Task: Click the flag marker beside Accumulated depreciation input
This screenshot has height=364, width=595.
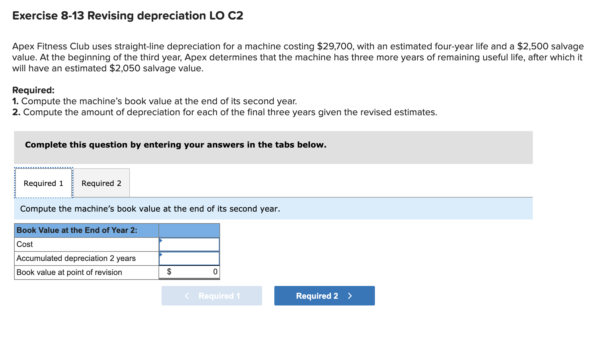Action: (161, 255)
